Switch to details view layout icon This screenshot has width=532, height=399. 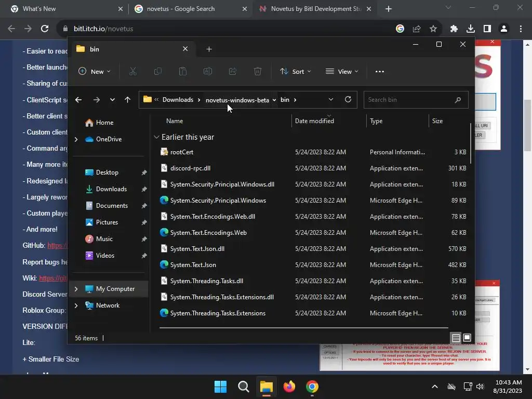pyautogui.click(x=456, y=338)
